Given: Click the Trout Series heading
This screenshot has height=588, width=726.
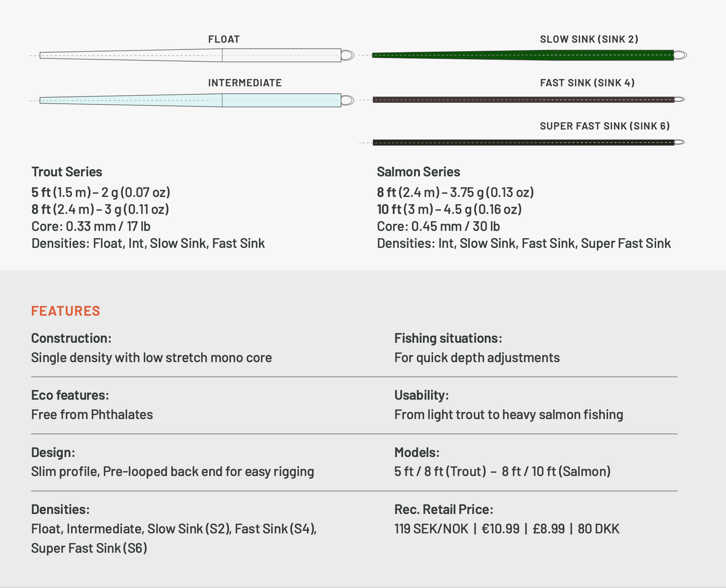Looking at the screenshot, I should [x=67, y=172].
